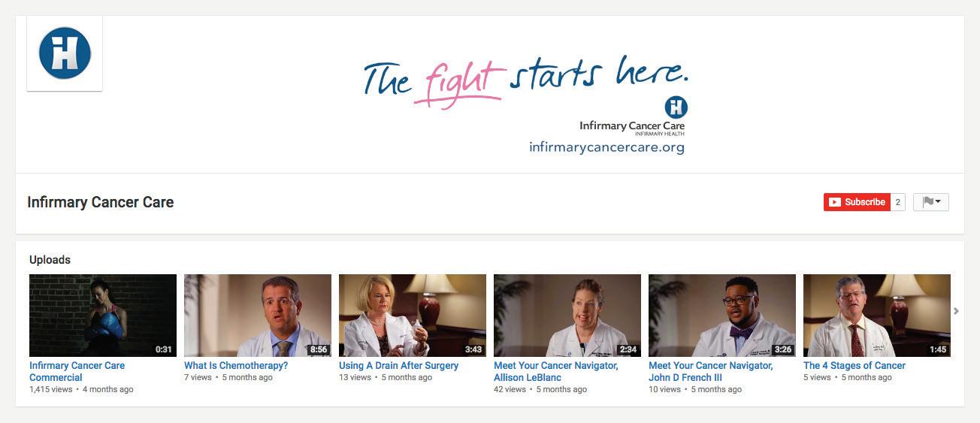Click Infirmary Cancer Care Commercial title link

77,371
